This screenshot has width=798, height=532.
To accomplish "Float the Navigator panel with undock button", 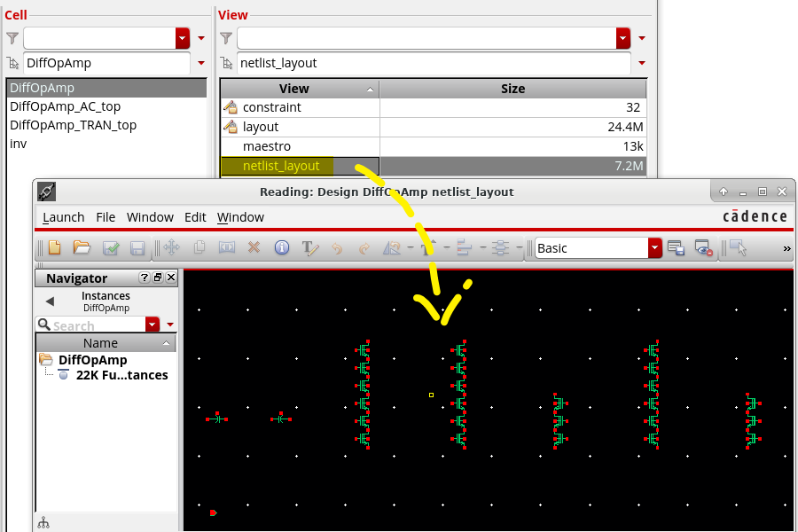I will coord(158,278).
